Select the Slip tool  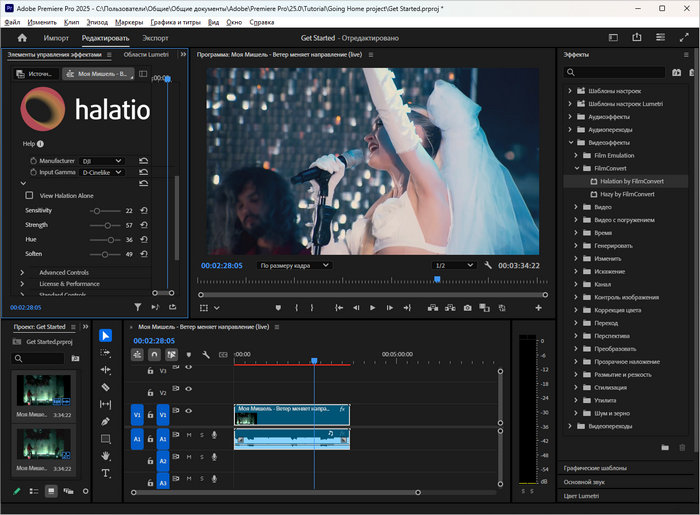point(105,404)
